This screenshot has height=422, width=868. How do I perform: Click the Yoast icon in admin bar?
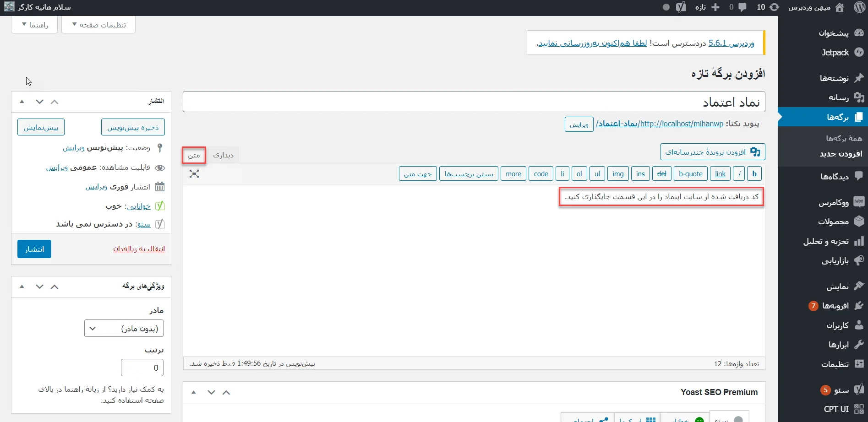tap(681, 7)
